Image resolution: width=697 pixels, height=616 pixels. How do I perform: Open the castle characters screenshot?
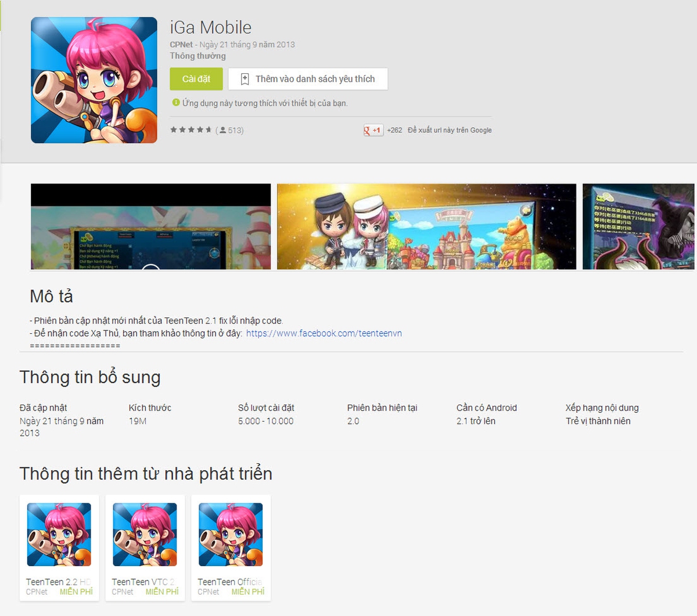click(426, 226)
